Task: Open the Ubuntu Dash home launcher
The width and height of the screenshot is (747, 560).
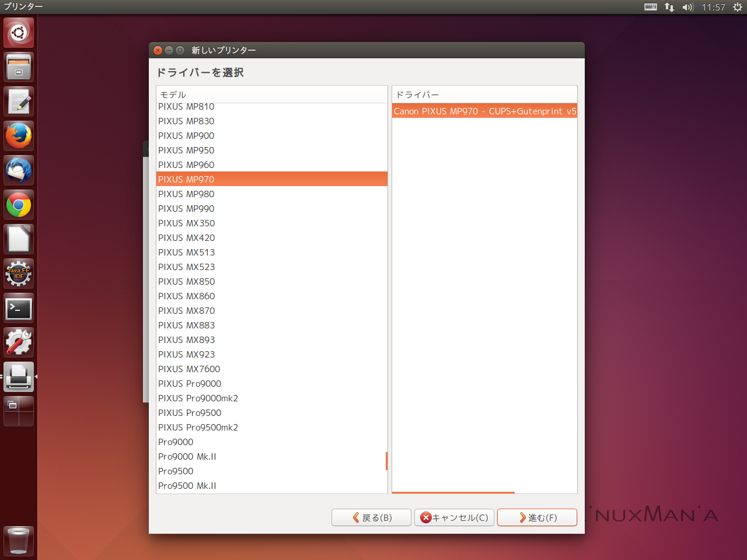Action: 19,33
